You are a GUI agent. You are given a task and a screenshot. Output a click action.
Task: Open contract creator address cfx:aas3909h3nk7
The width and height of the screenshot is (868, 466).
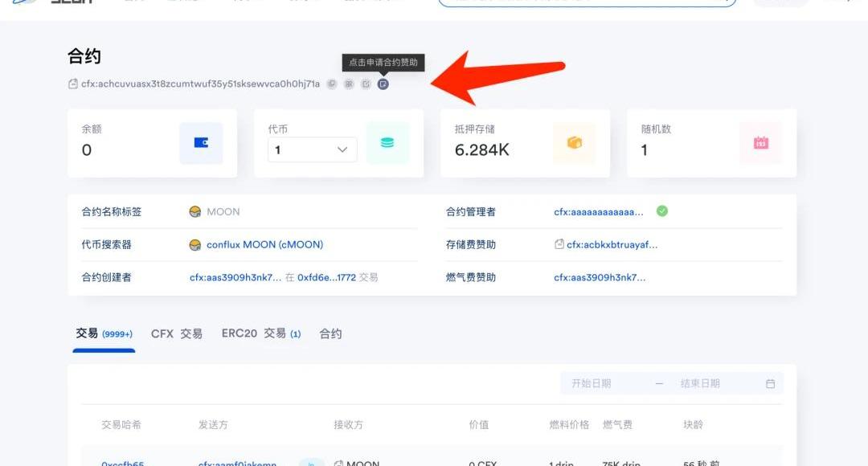click(x=235, y=277)
